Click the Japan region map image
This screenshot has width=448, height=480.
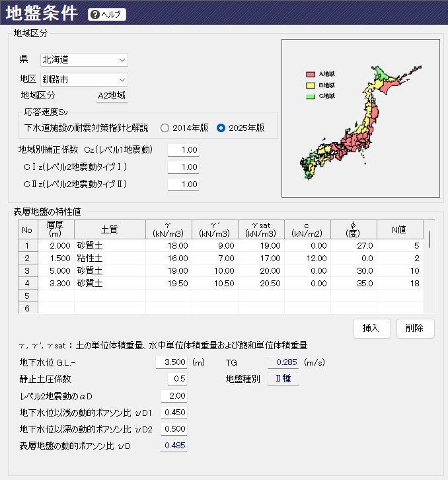point(360,118)
